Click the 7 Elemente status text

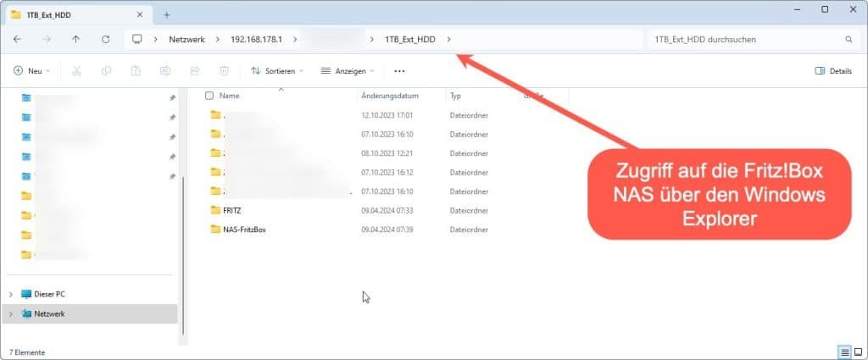[x=26, y=352]
